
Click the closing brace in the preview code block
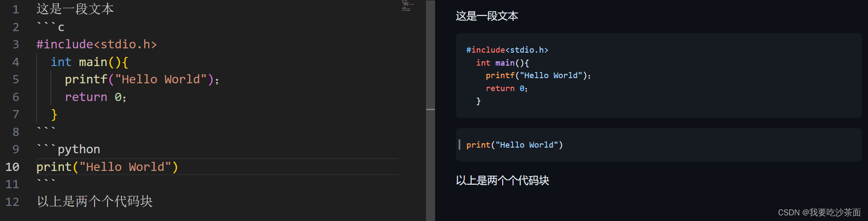(x=478, y=101)
